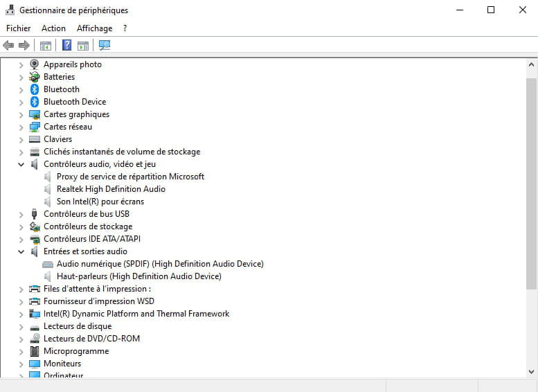Open the Fichier menu
The height and width of the screenshot is (392, 538).
pyautogui.click(x=19, y=28)
